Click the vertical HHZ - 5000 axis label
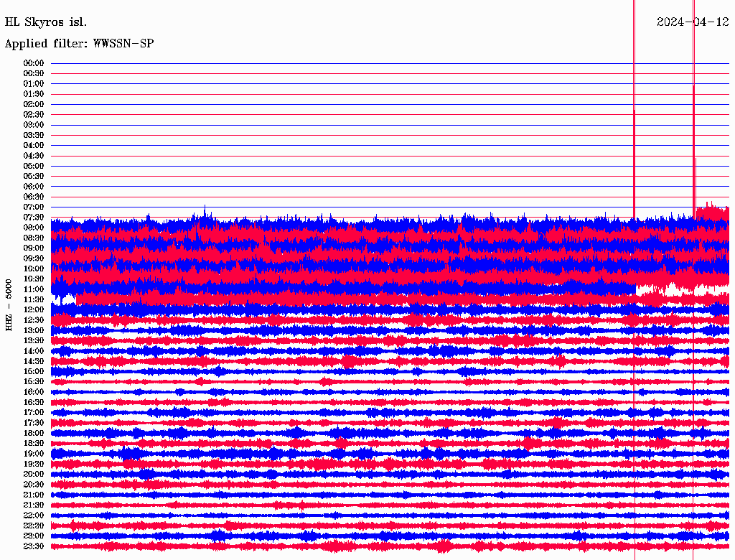The width and height of the screenshot is (735, 560). [x=9, y=304]
